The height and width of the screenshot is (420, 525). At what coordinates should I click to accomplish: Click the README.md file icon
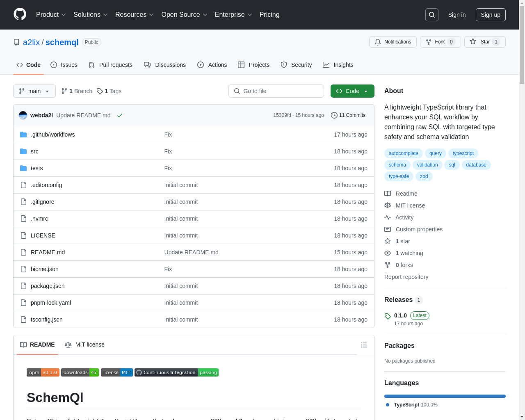tap(23, 252)
